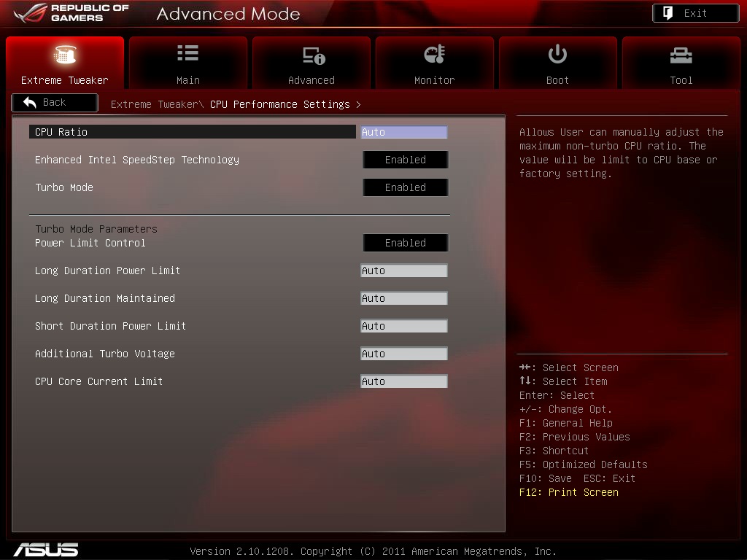The image size is (747, 560).
Task: Click the F10: Save ESC: Exit hint
Action: tap(578, 478)
